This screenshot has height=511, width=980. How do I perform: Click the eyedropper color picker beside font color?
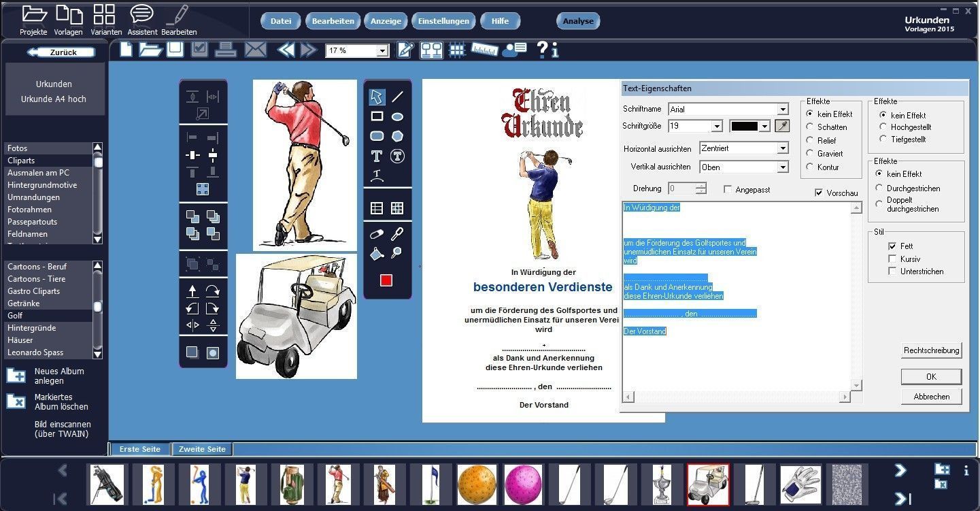782,126
